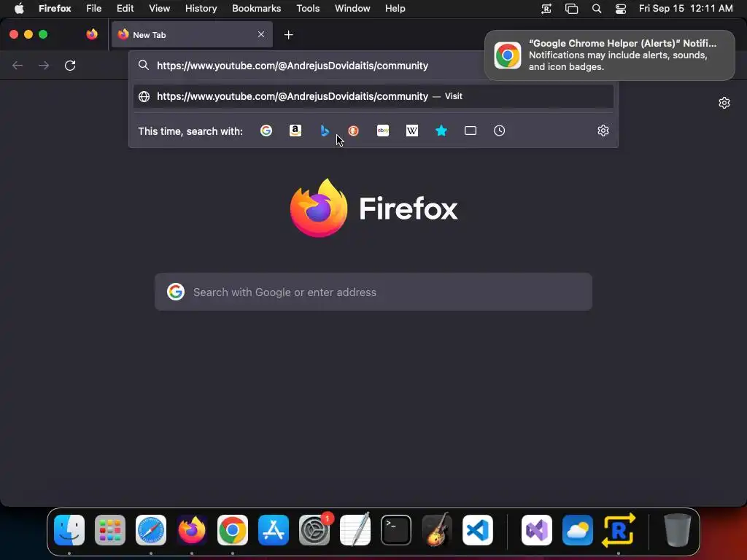This screenshot has height=560, width=747.
Task: Open Visual Studio Code from the Dock
Action: tap(477, 530)
